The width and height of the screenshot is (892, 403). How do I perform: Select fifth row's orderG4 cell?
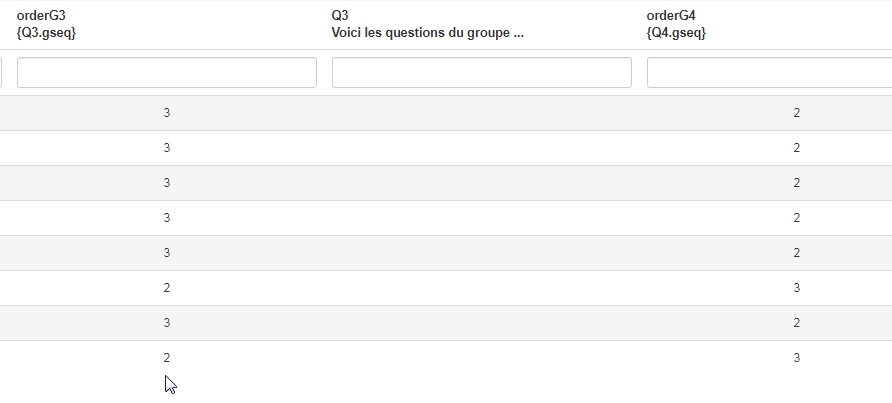pos(796,253)
